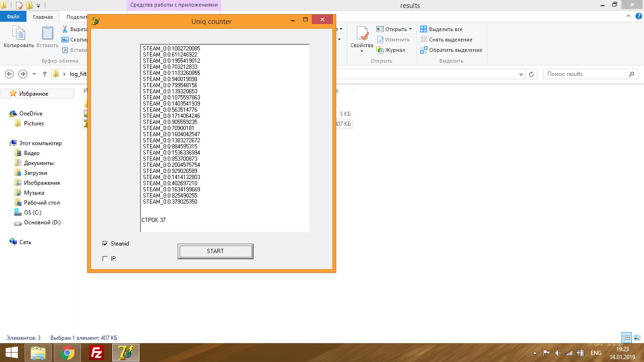
Task: Select the Главная (Home) ribbon tab
Action: (43, 16)
